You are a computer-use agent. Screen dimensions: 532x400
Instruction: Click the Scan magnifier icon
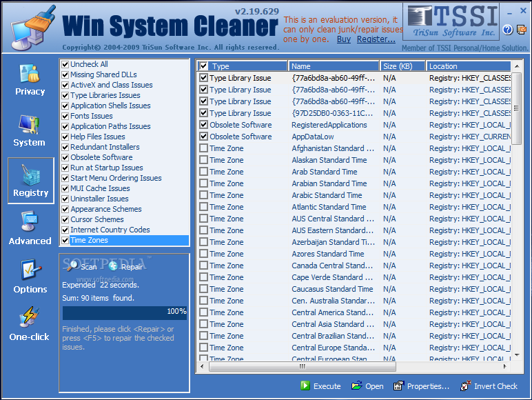[x=72, y=266]
